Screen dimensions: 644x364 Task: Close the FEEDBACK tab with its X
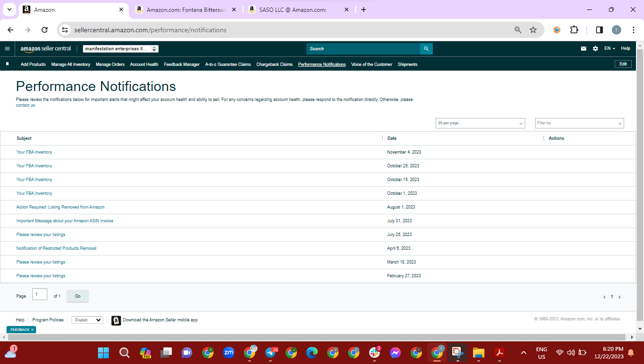[32, 329]
